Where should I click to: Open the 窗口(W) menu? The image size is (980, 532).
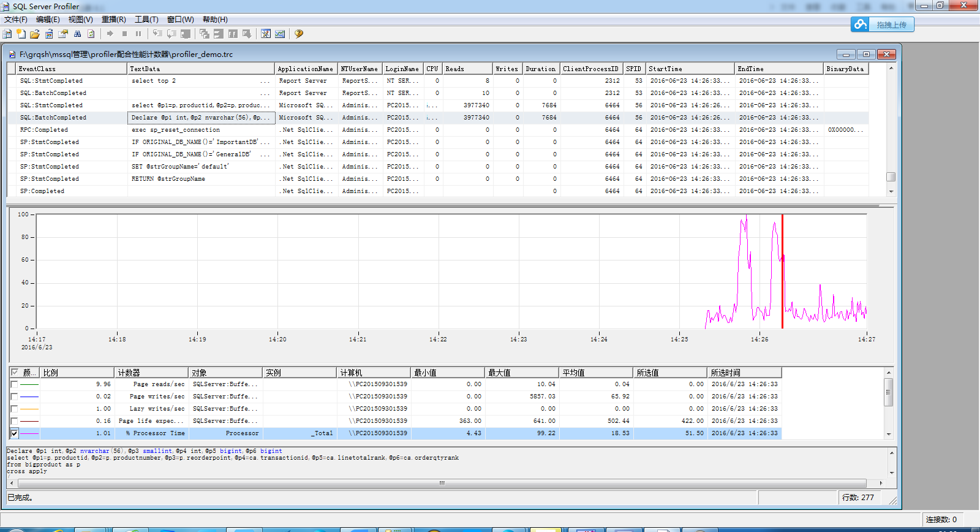point(180,20)
